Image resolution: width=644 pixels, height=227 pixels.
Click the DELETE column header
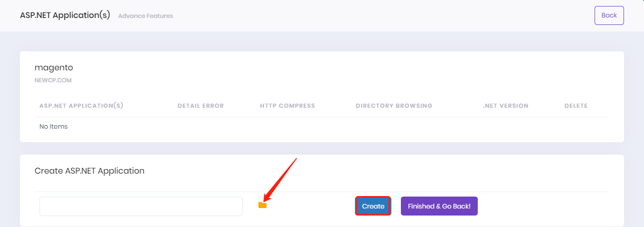click(x=576, y=106)
